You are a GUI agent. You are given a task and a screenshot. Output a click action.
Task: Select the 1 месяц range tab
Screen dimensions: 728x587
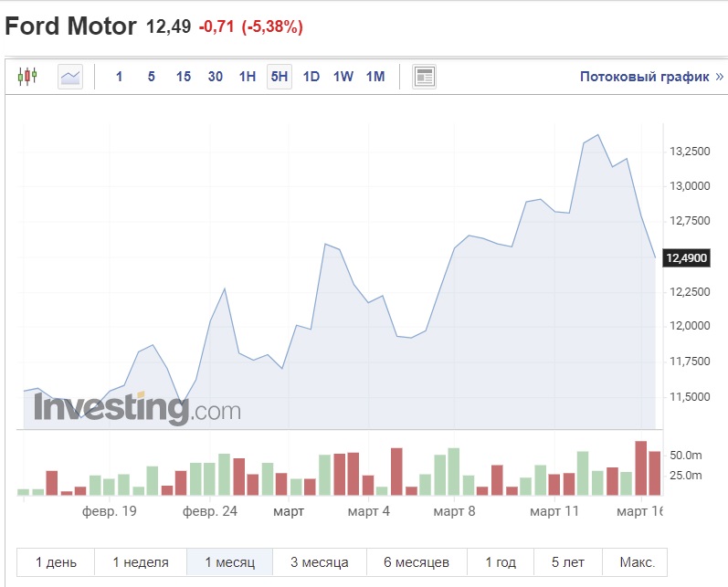[x=230, y=562]
